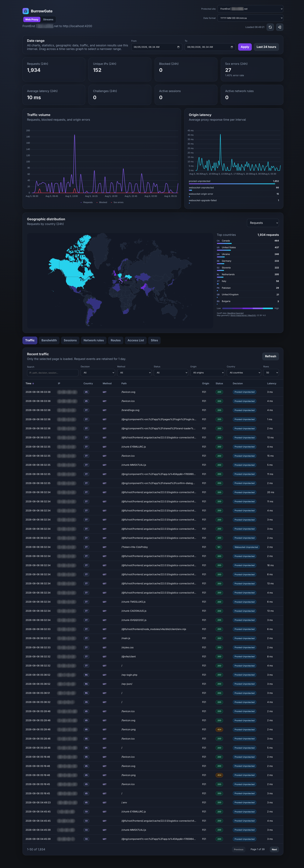
Task: Click the /wp-login.php path row
Action: (153, 675)
